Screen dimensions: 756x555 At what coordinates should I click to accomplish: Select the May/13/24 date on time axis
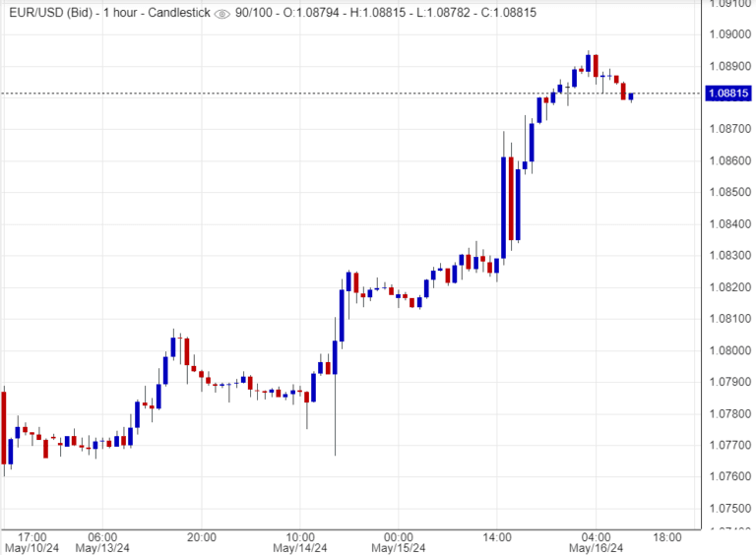point(101,548)
